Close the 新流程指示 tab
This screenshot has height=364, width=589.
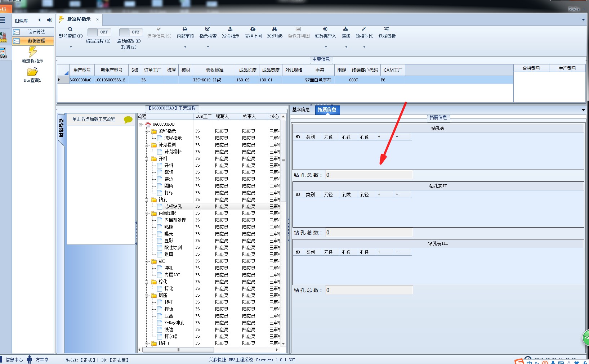[98, 19]
